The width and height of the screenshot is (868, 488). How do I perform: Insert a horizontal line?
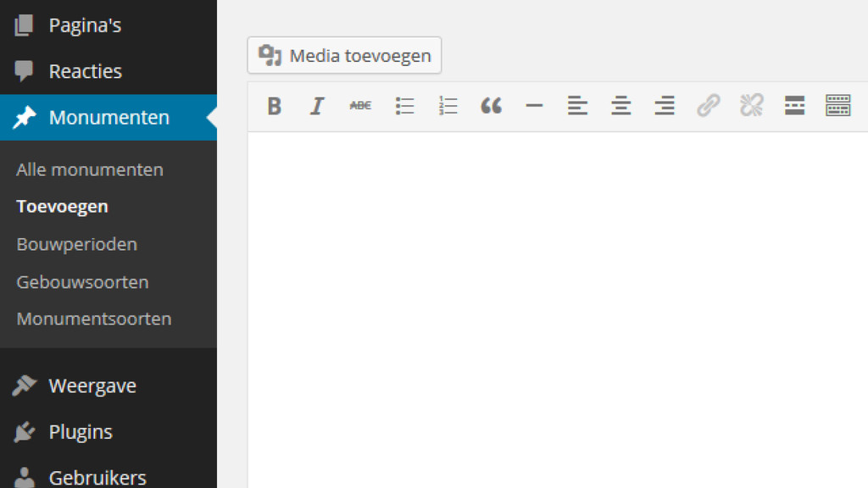coord(534,105)
